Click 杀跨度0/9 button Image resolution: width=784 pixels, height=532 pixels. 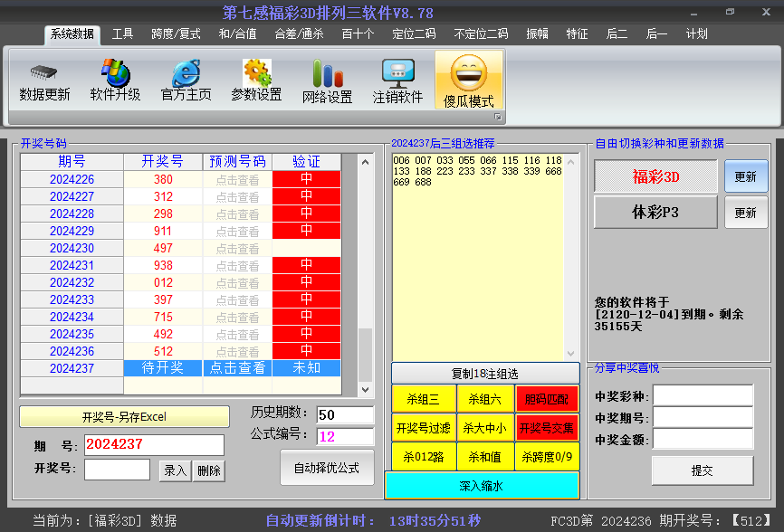(547, 457)
